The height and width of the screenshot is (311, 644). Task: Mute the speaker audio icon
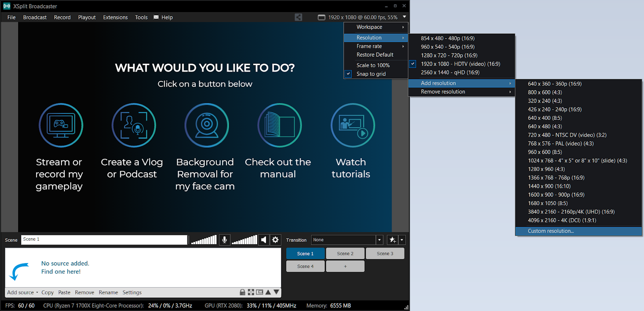(x=263, y=240)
